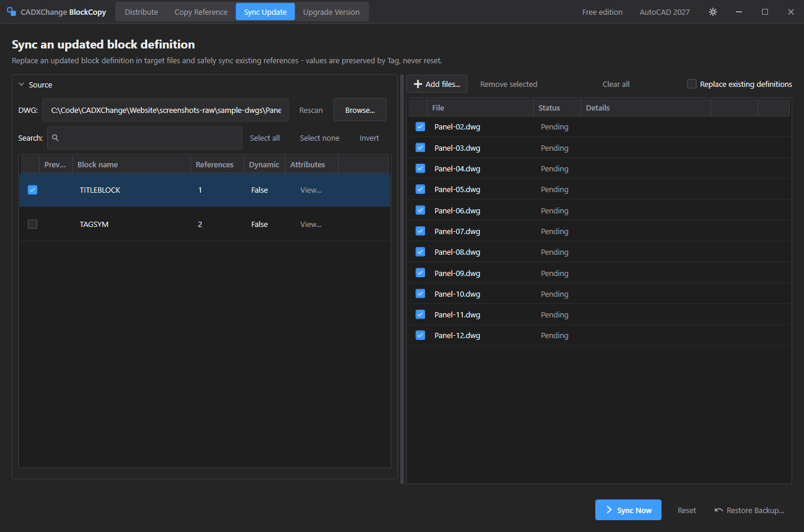Open Restore Backup... dialog
The height and width of the screenshot is (532, 804).
click(750, 510)
